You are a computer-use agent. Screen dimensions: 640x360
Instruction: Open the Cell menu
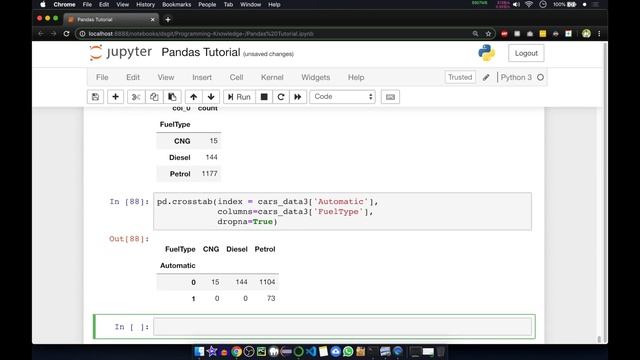tap(236, 77)
